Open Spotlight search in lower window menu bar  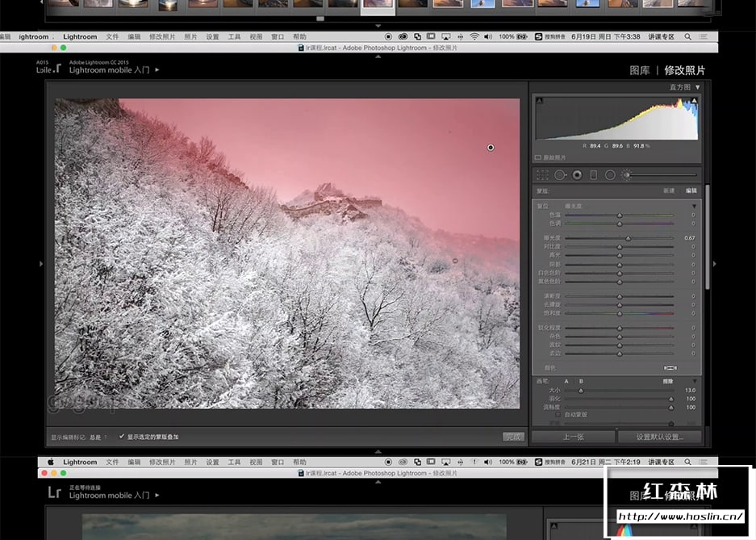(688, 462)
